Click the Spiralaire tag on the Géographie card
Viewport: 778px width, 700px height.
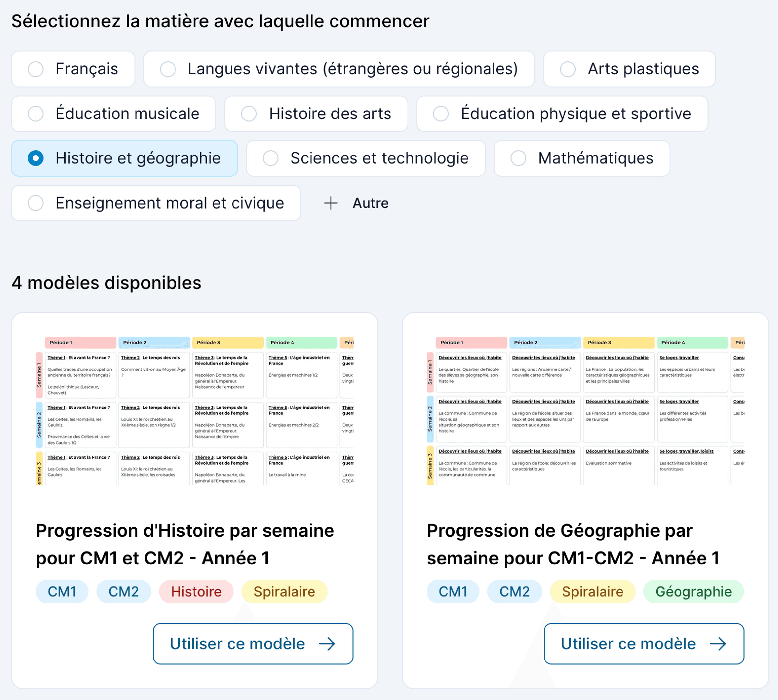(x=592, y=592)
